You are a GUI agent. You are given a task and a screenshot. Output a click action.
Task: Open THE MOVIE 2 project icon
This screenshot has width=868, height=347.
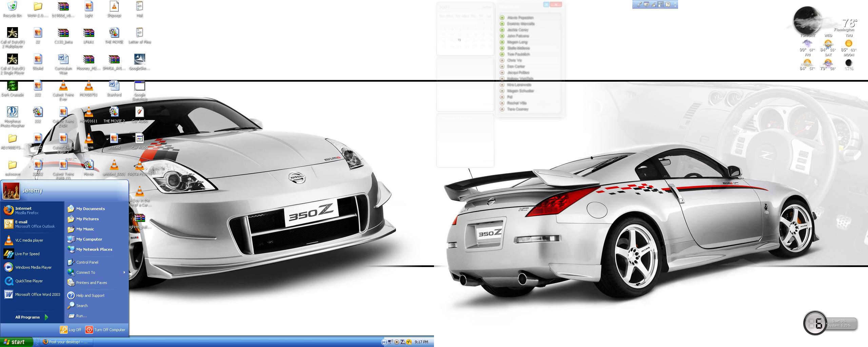[114, 115]
